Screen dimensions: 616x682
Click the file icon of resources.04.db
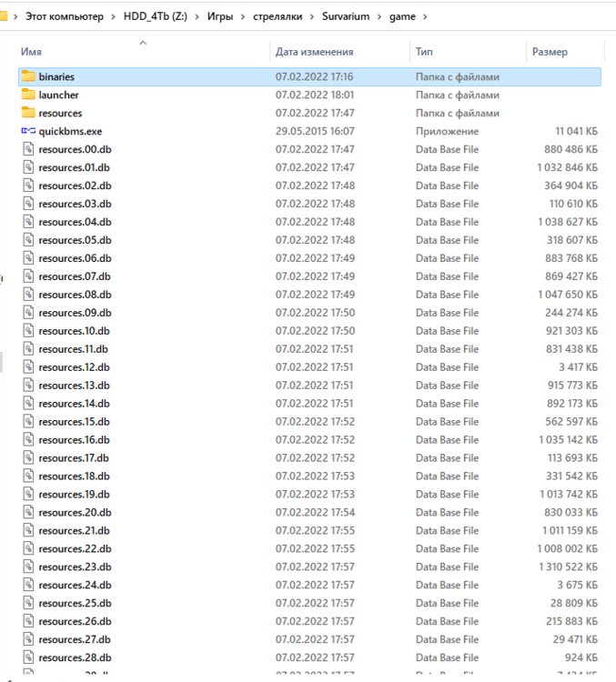click(x=28, y=222)
